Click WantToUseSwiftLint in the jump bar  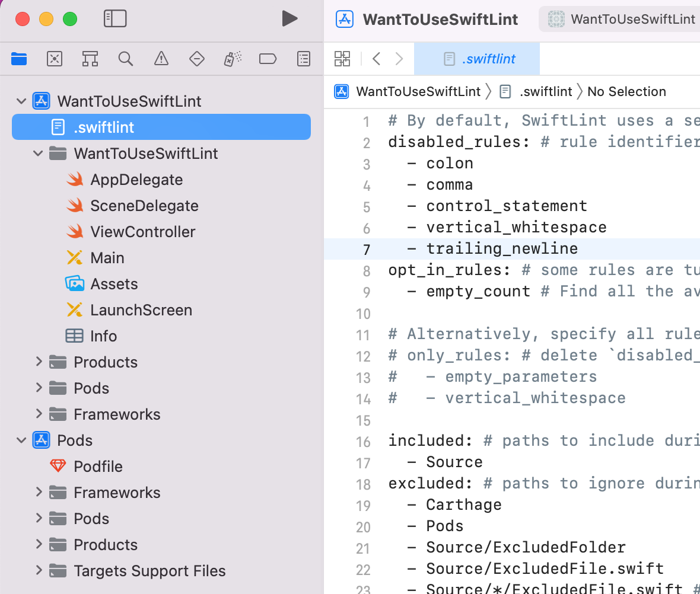418,91
